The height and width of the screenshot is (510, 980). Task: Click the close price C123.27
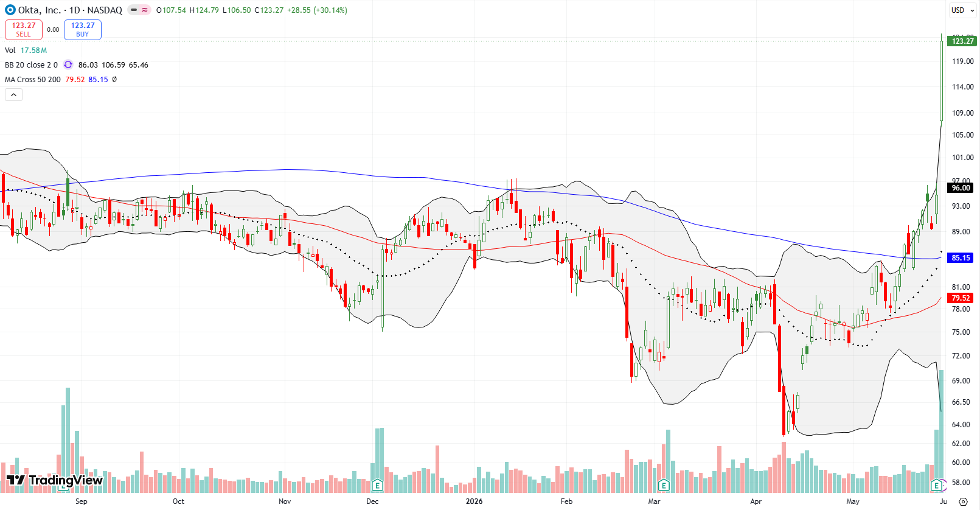click(x=269, y=10)
